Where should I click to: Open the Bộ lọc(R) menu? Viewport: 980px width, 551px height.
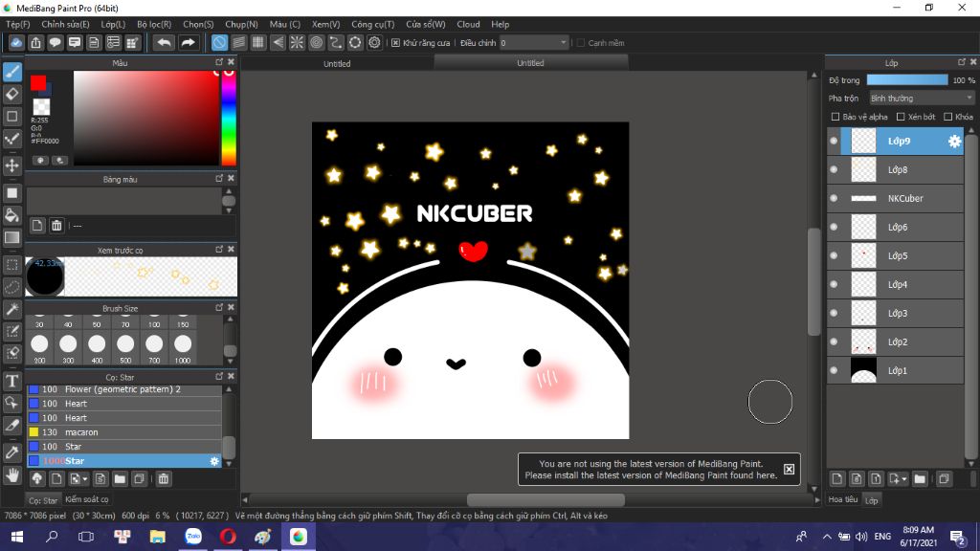coord(154,24)
